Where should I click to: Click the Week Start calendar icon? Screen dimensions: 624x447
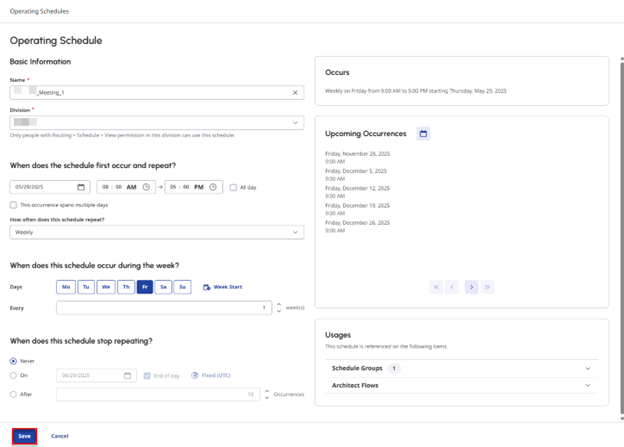point(206,287)
